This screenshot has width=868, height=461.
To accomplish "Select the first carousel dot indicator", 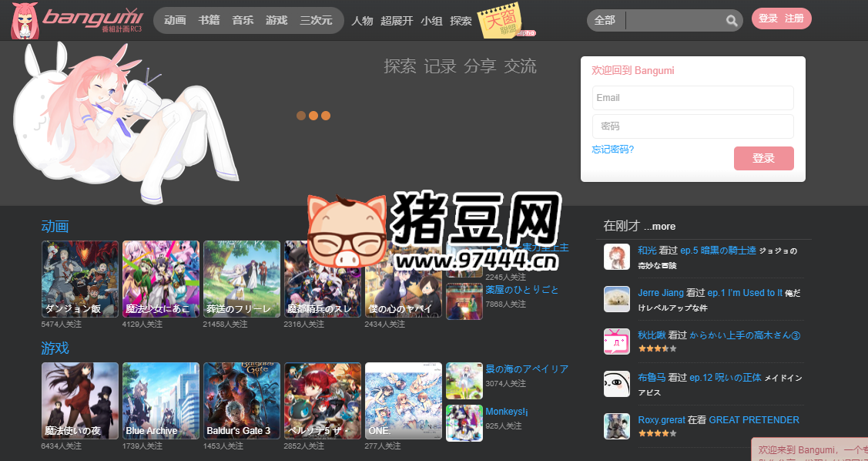I will click(x=301, y=116).
